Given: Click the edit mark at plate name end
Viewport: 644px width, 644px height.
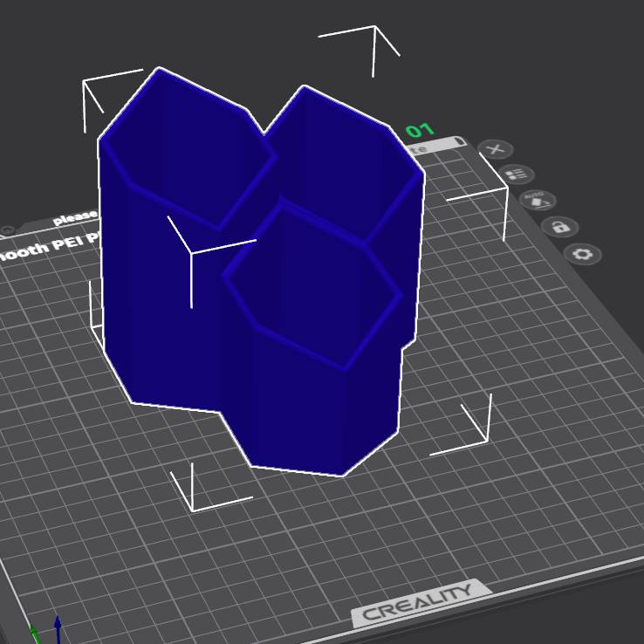Looking at the screenshot, I should click(459, 141).
